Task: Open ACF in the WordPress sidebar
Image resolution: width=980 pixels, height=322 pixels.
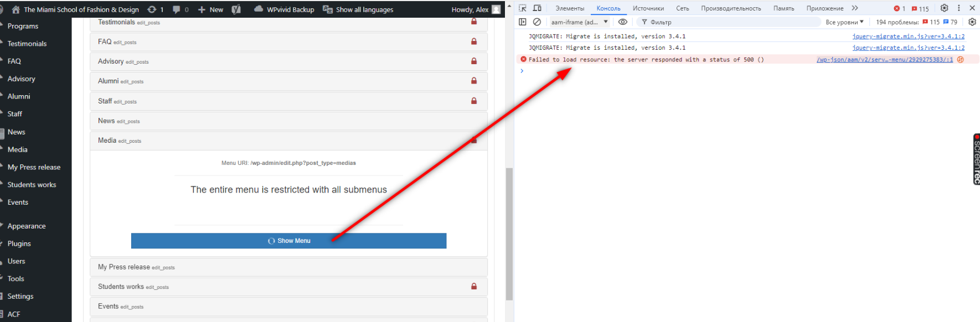Action: pyautogui.click(x=14, y=314)
